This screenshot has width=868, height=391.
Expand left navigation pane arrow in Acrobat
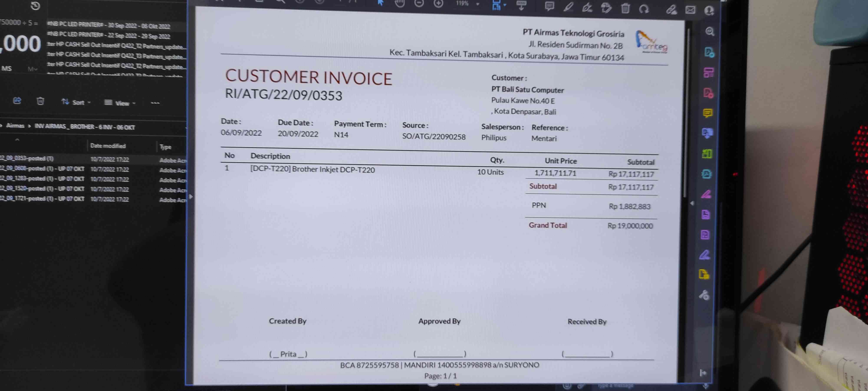point(191,196)
